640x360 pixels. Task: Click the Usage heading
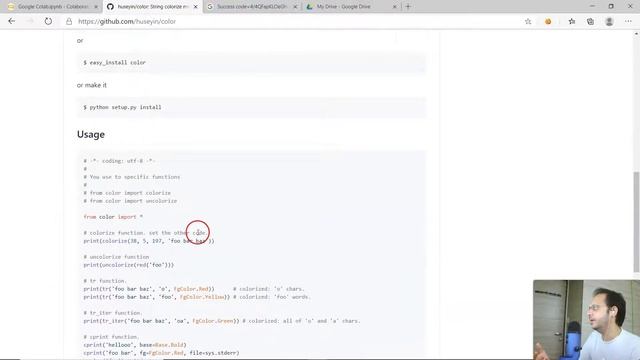click(x=91, y=134)
